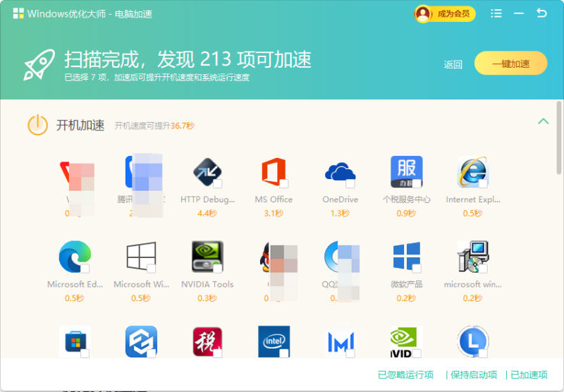564x392 pixels.
Task: Click the 微软产品 blue Windows icon
Action: (x=407, y=256)
